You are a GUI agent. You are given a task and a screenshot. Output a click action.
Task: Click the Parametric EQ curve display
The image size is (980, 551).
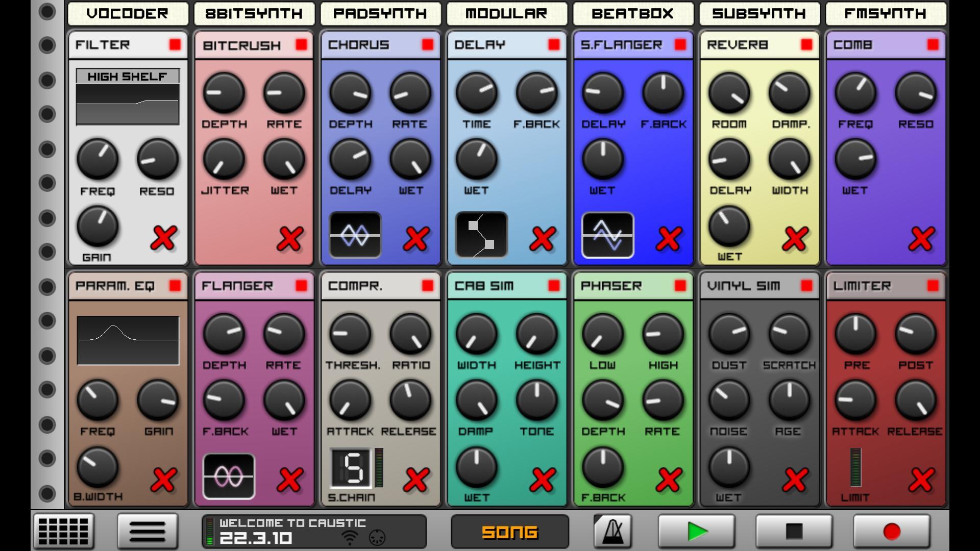[x=128, y=341]
